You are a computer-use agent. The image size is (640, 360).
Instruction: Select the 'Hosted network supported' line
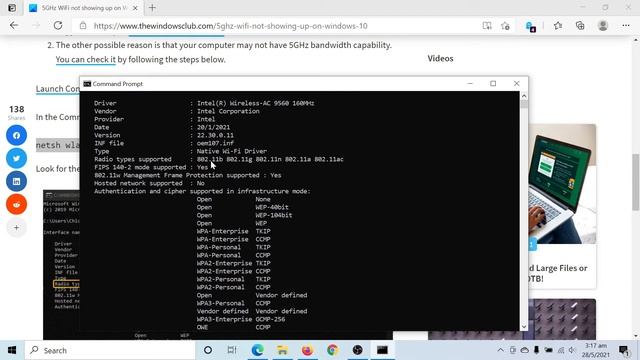coord(149,183)
